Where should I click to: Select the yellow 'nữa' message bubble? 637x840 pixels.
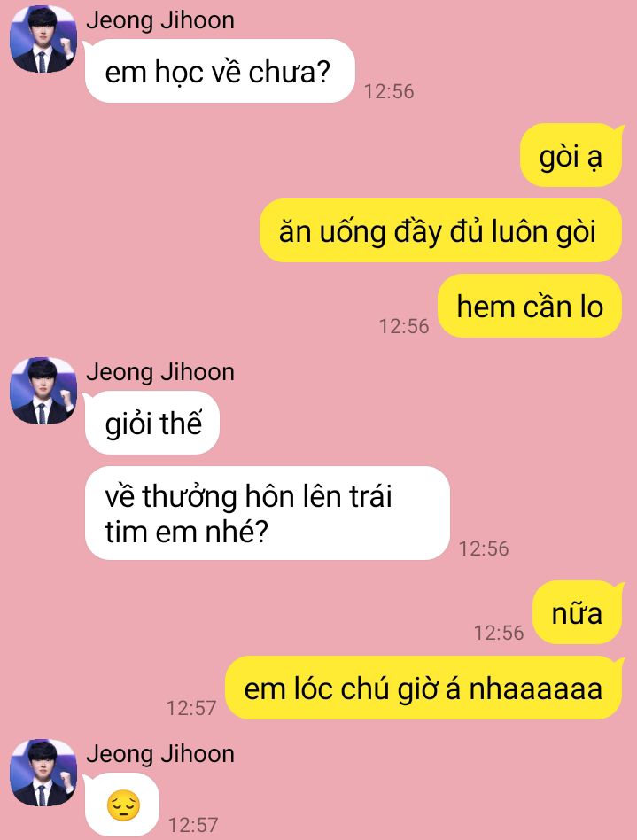point(577,612)
